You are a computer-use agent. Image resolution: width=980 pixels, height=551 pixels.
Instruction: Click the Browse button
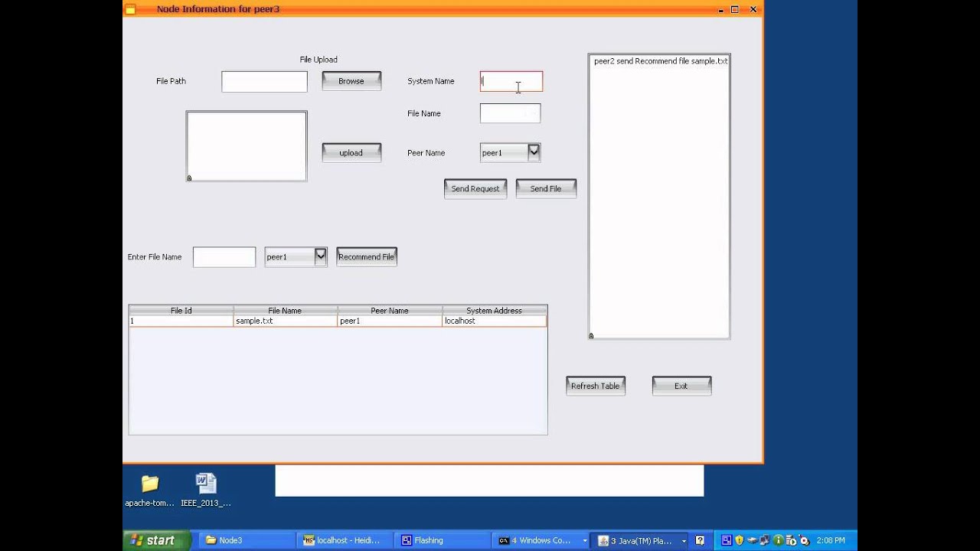coord(351,81)
